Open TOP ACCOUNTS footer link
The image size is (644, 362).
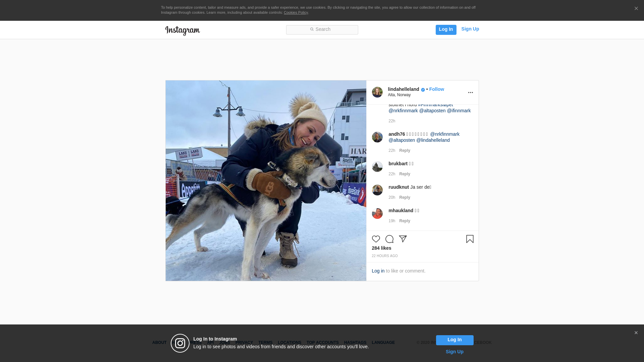point(323,343)
